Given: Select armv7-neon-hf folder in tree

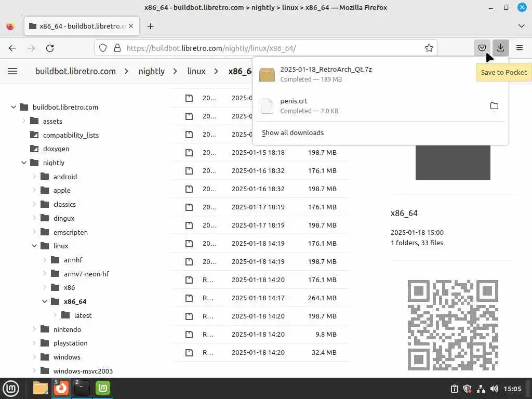Looking at the screenshot, I should [x=86, y=274].
